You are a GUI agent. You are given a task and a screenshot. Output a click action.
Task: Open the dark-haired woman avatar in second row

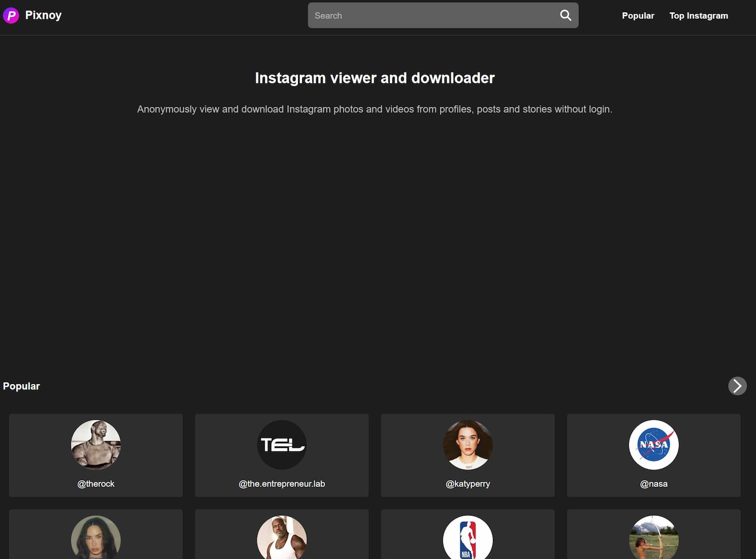click(96, 537)
